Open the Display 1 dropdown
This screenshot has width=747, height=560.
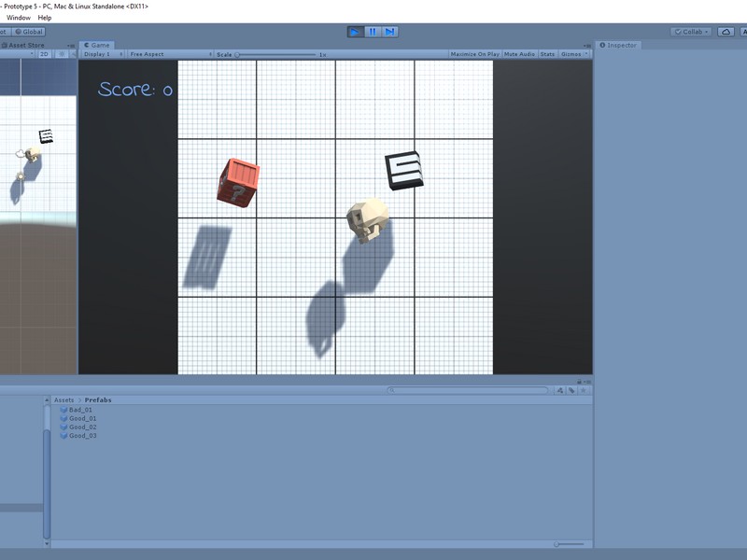[x=102, y=54]
